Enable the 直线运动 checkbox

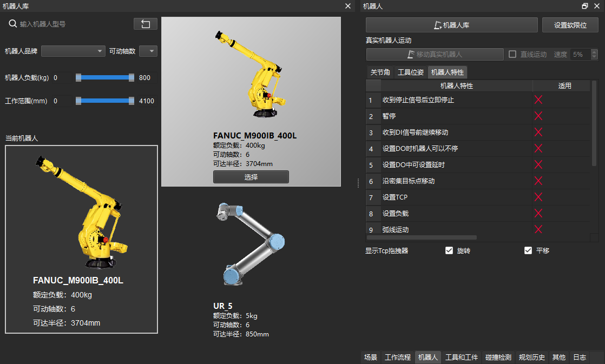512,55
